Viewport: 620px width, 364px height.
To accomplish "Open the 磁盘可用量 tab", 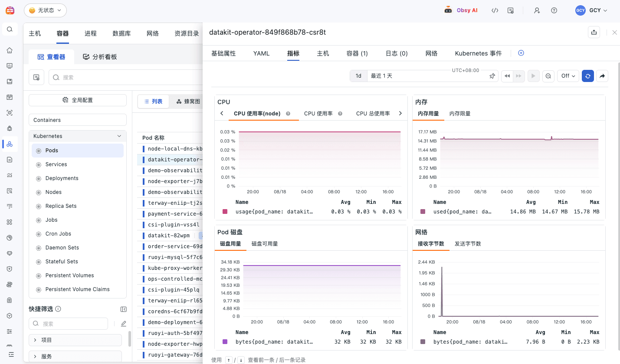I will click(x=265, y=244).
